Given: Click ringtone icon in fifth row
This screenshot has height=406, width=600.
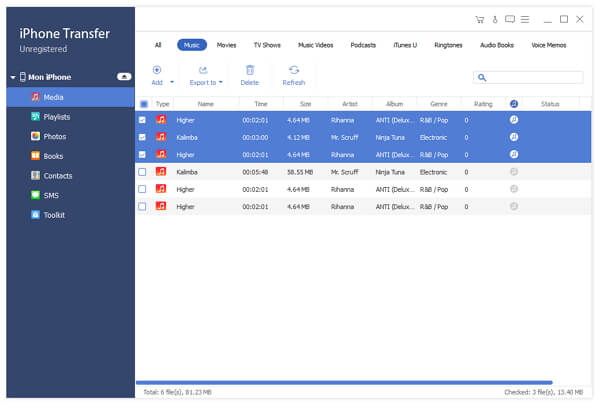Looking at the screenshot, I should [x=514, y=189].
